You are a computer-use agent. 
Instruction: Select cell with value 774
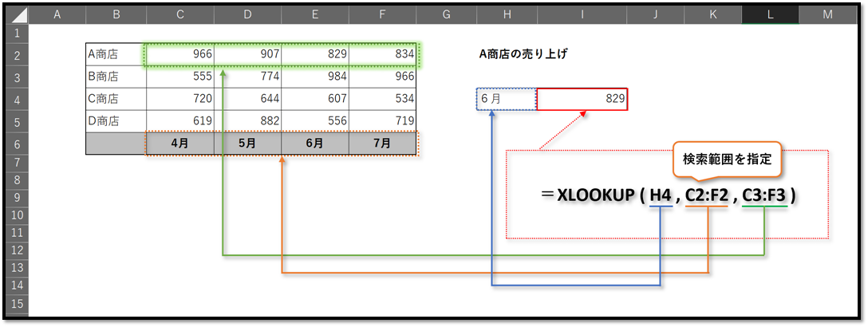(247, 77)
